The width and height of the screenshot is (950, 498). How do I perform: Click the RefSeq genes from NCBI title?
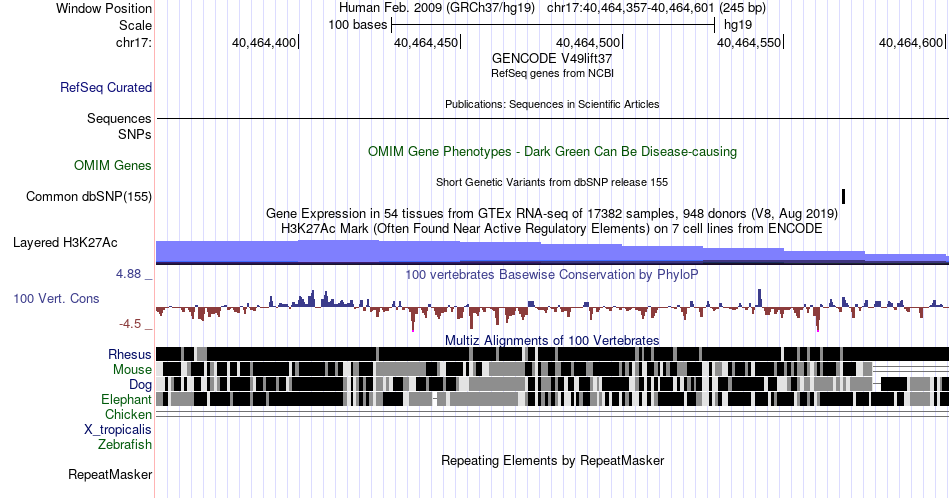point(552,73)
